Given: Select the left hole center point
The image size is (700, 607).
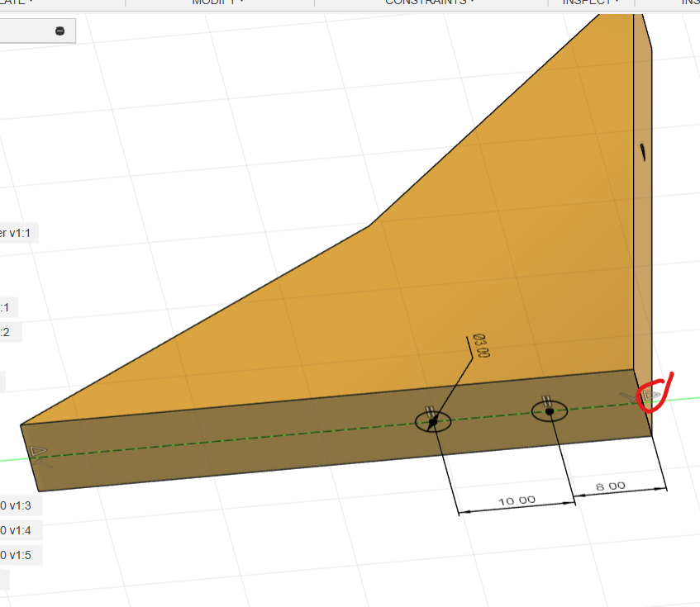Looking at the screenshot, I should [x=433, y=422].
